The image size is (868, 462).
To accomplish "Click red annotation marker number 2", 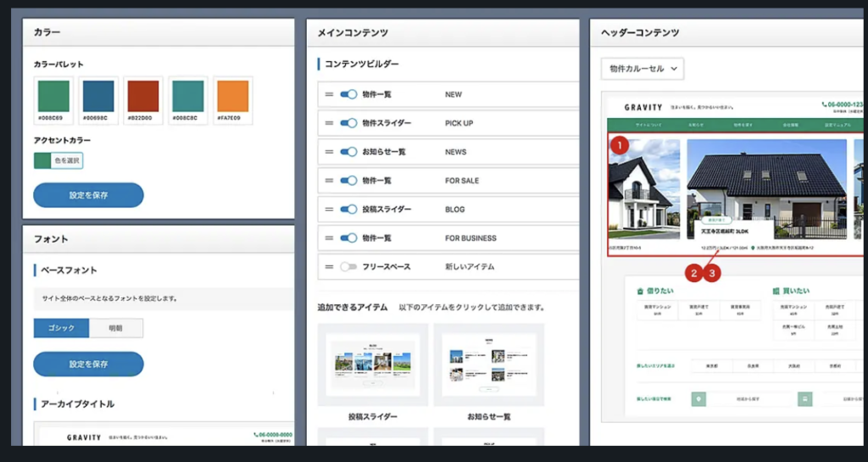I will click(695, 273).
